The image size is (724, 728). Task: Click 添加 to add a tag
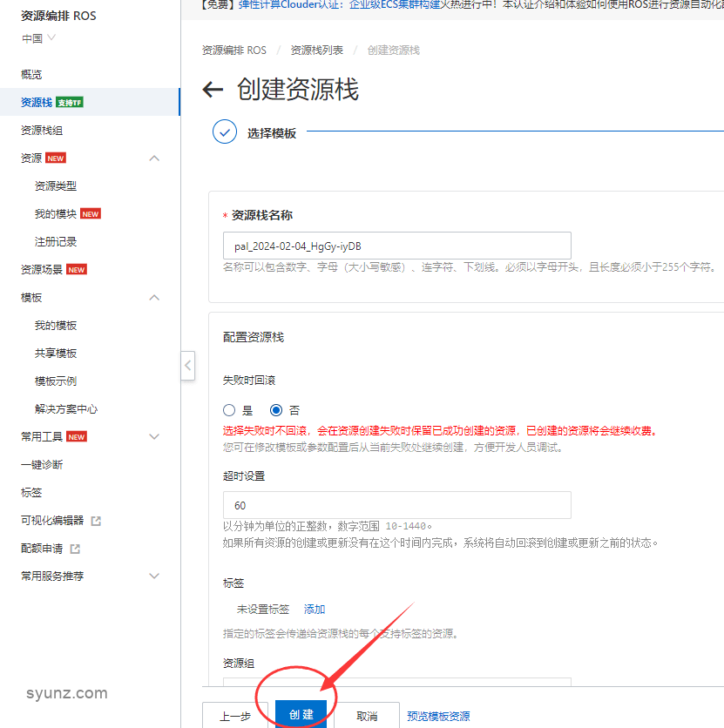pos(315,610)
